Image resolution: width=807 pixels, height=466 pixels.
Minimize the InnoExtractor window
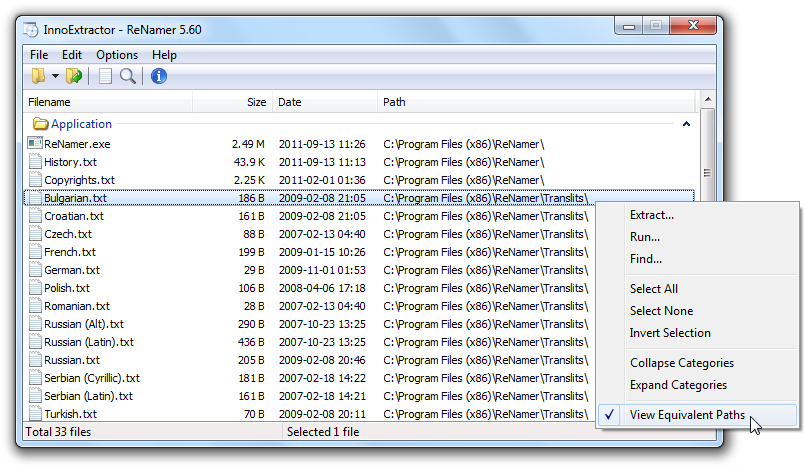coord(628,26)
